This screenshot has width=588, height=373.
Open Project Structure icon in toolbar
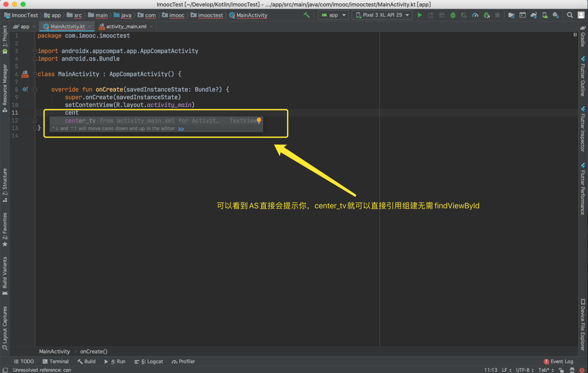click(x=511, y=15)
